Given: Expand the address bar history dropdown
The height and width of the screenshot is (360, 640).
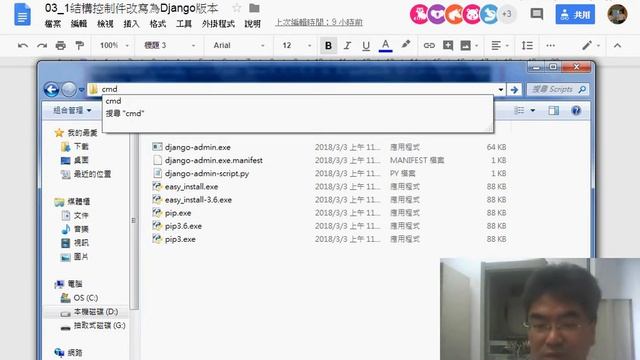Looking at the screenshot, I should coord(501,89).
